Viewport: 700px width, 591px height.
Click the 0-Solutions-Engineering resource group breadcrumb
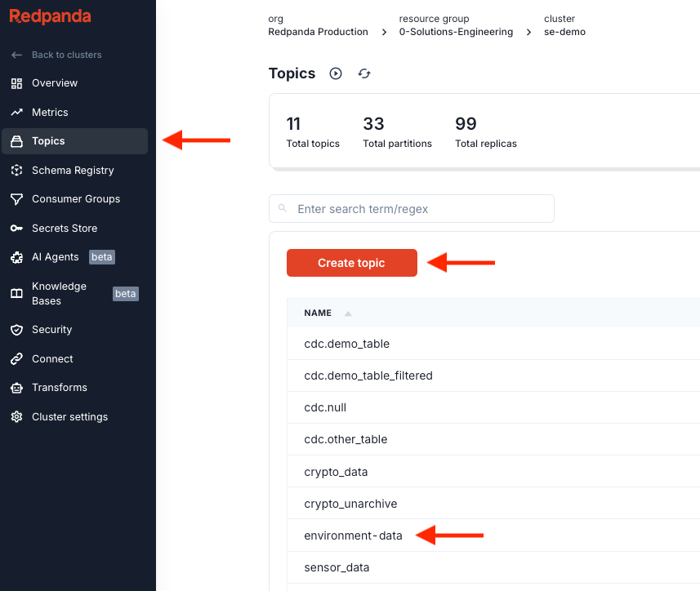(x=456, y=32)
